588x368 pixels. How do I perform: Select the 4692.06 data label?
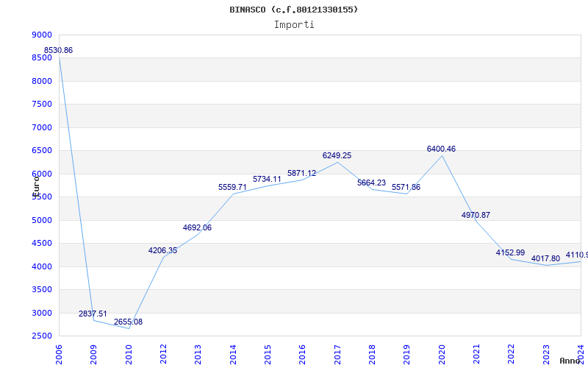click(197, 227)
